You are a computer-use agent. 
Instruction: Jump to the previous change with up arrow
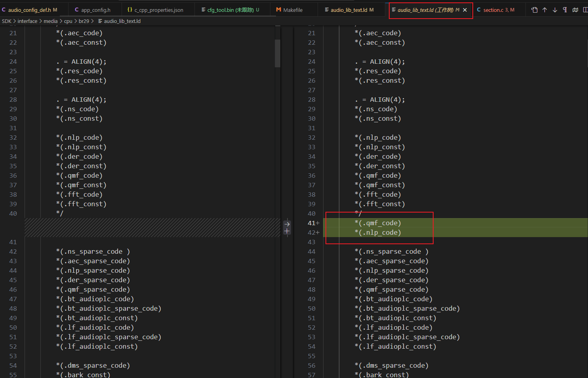(x=545, y=10)
